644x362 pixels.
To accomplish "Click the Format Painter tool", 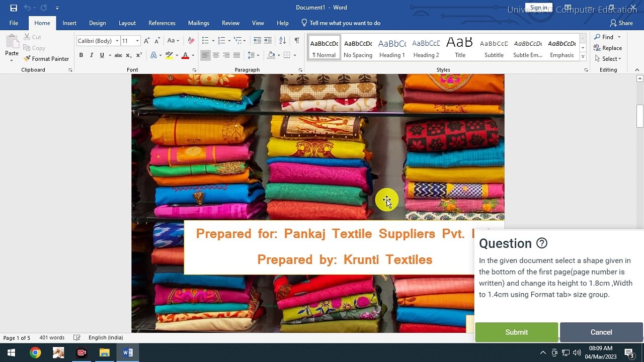I will tap(46, 59).
